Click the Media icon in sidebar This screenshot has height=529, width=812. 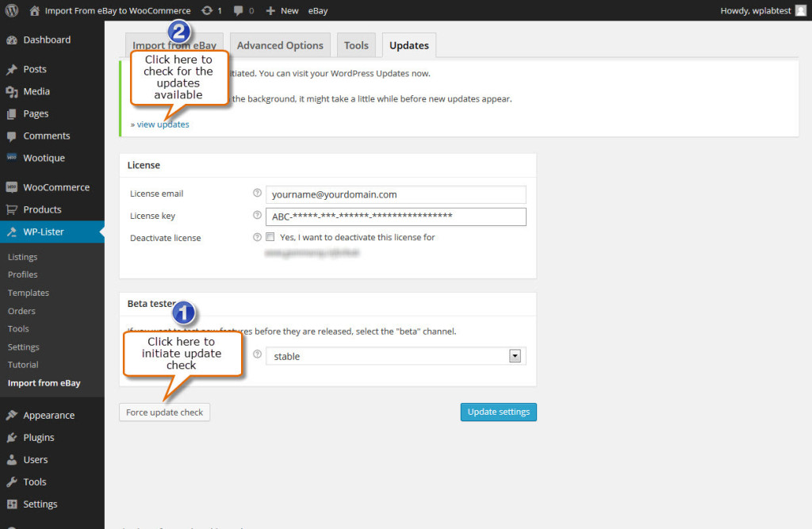[x=12, y=92]
